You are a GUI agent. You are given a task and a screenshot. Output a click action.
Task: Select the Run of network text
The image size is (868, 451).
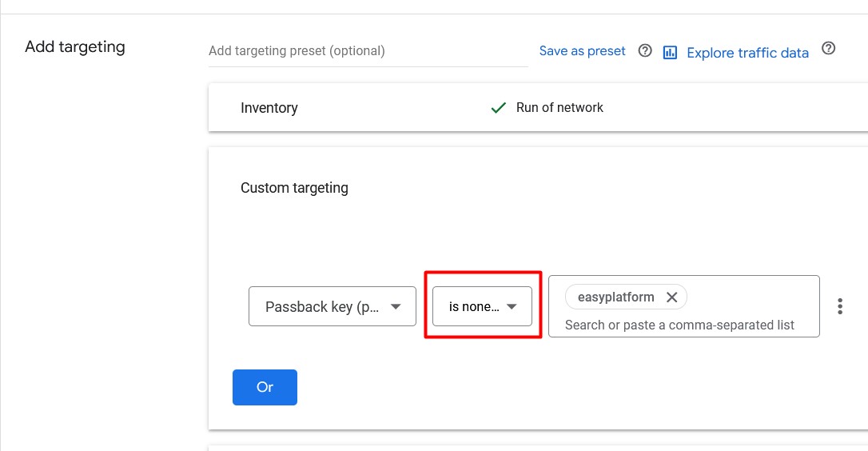point(559,107)
